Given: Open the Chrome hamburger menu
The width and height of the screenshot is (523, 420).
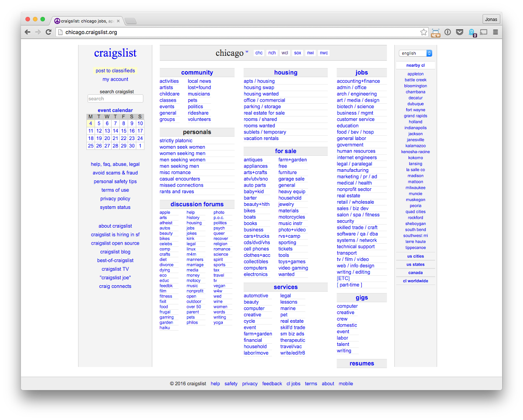Looking at the screenshot, I should pyautogui.click(x=496, y=32).
